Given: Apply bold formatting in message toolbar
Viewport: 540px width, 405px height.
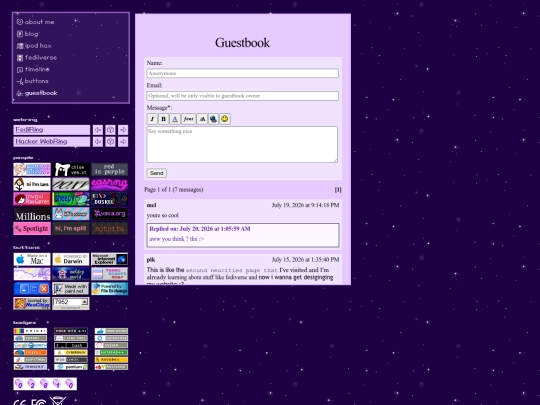Looking at the screenshot, I should coord(164,119).
